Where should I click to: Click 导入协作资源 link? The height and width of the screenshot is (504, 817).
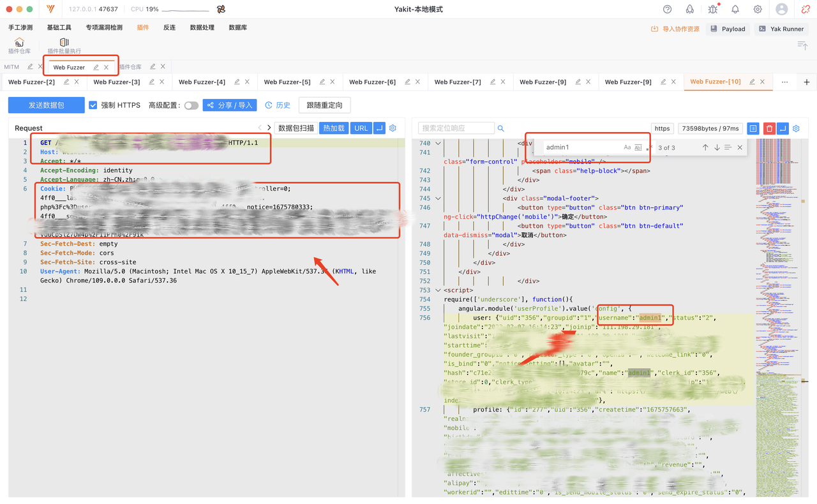pyautogui.click(x=675, y=29)
